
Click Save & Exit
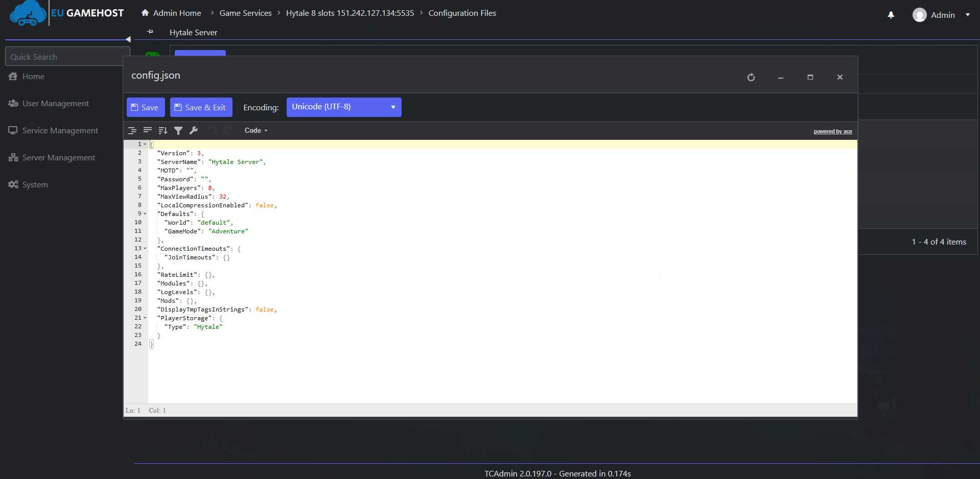coord(201,107)
